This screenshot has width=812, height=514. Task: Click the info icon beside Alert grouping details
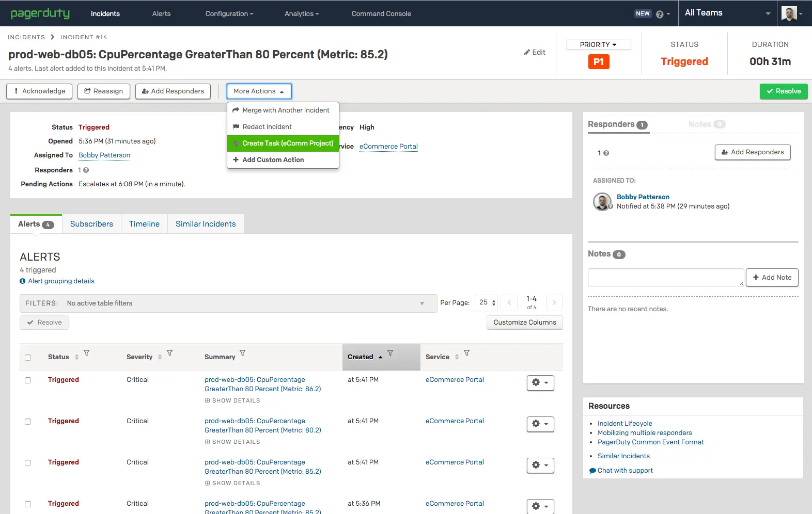23,281
